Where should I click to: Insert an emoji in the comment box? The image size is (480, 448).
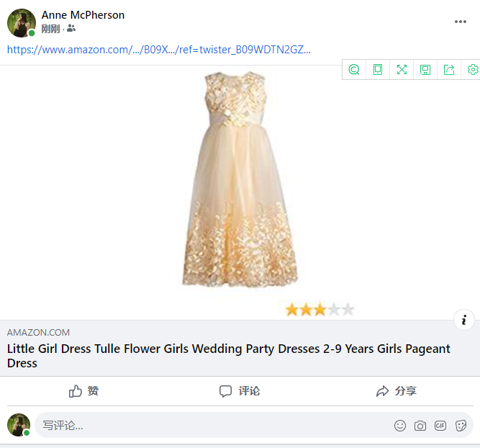tap(400, 426)
